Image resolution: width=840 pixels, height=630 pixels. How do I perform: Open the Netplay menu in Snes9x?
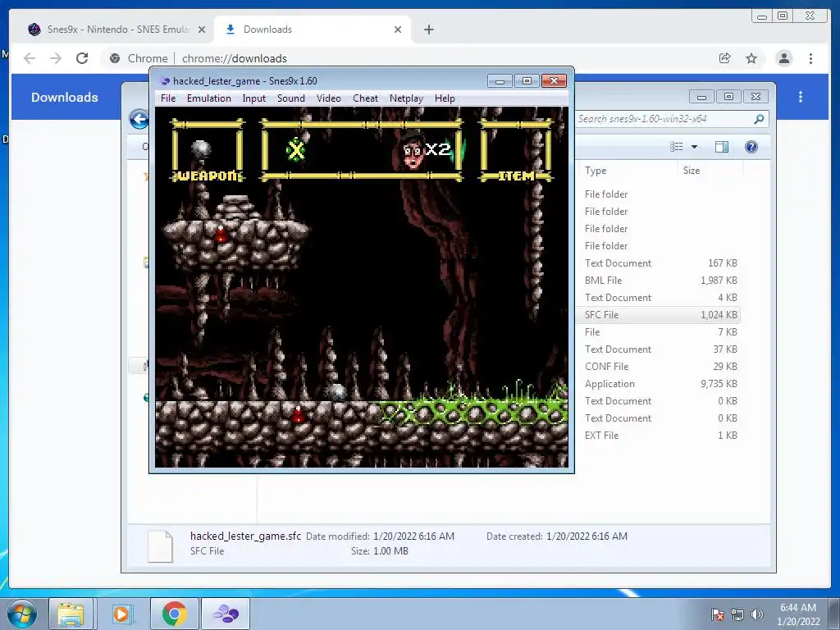[x=406, y=98]
